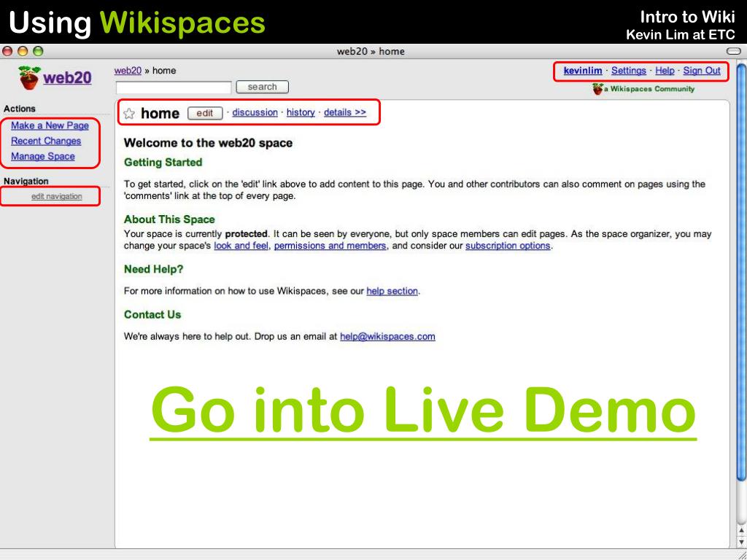The image size is (747, 560).
Task: Open Manage Space in Actions
Action: tap(43, 156)
